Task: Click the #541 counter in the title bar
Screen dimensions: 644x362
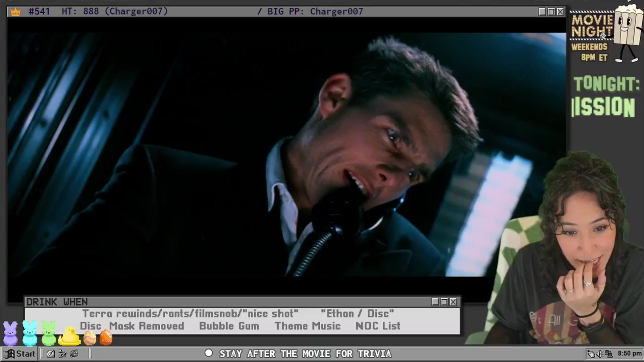Action: (39, 12)
